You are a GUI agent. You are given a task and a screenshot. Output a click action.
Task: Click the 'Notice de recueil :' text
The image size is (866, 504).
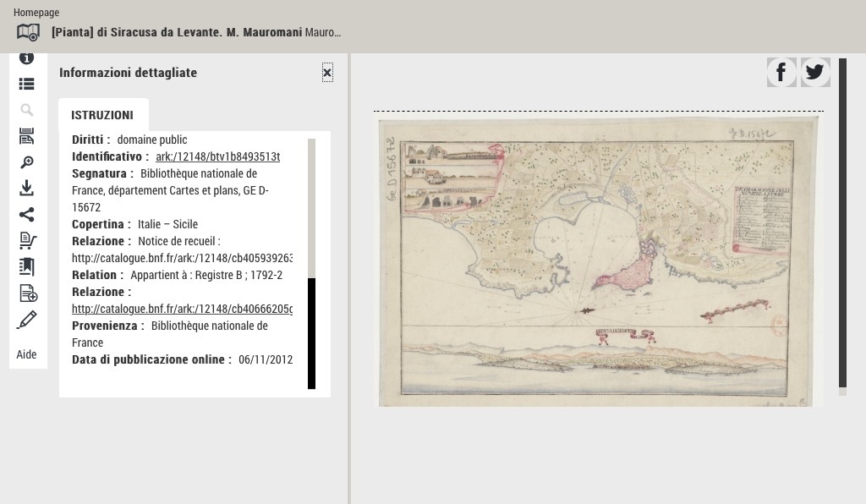tap(179, 241)
